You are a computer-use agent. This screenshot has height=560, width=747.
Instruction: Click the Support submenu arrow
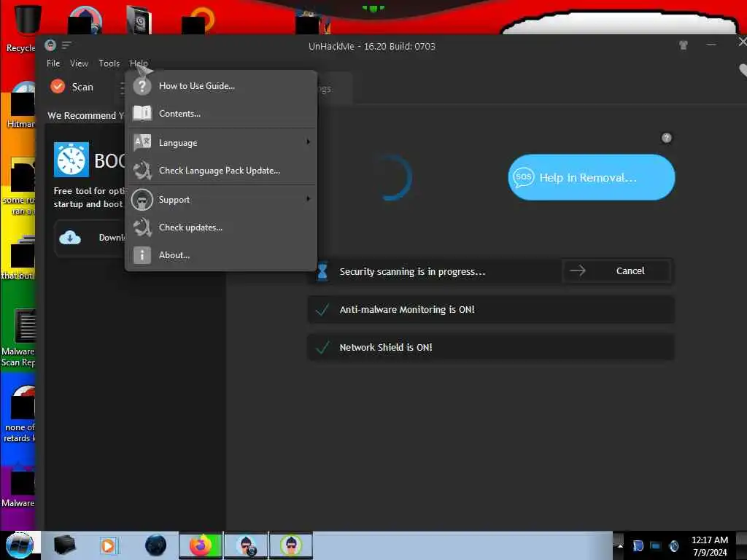[309, 198]
